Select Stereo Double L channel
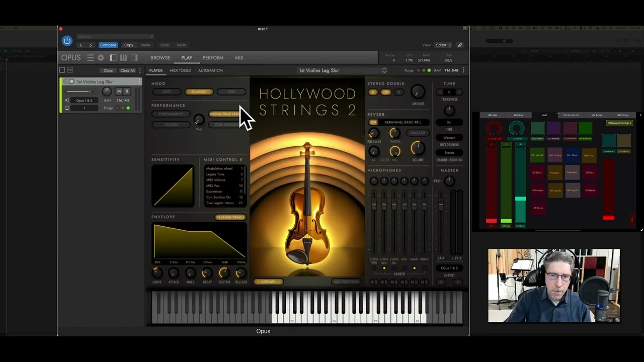This screenshot has height=362, width=644. [373, 92]
